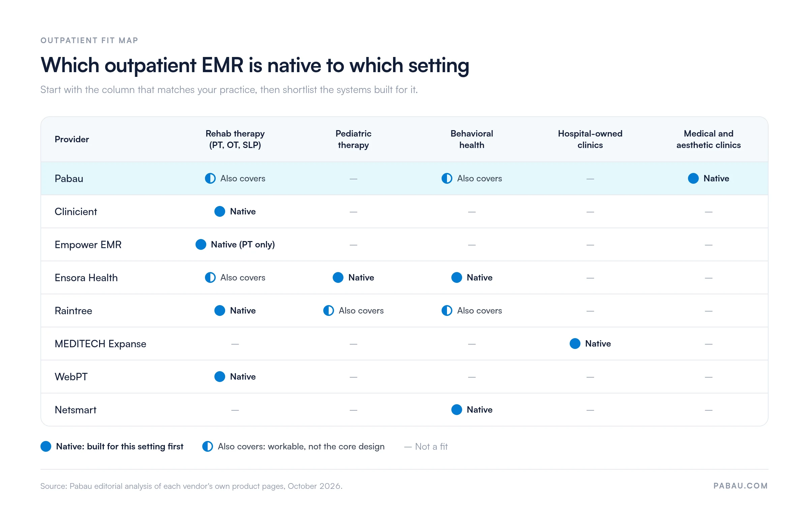Click the subtitle starting 'Start with the column'
Image resolution: width=809 pixels, height=532 pixels.
229,90
